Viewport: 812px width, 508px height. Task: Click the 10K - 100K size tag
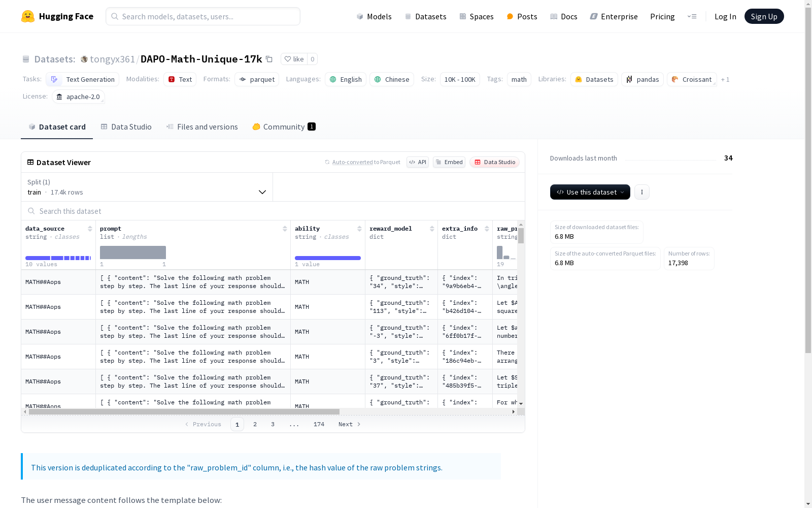click(x=460, y=79)
